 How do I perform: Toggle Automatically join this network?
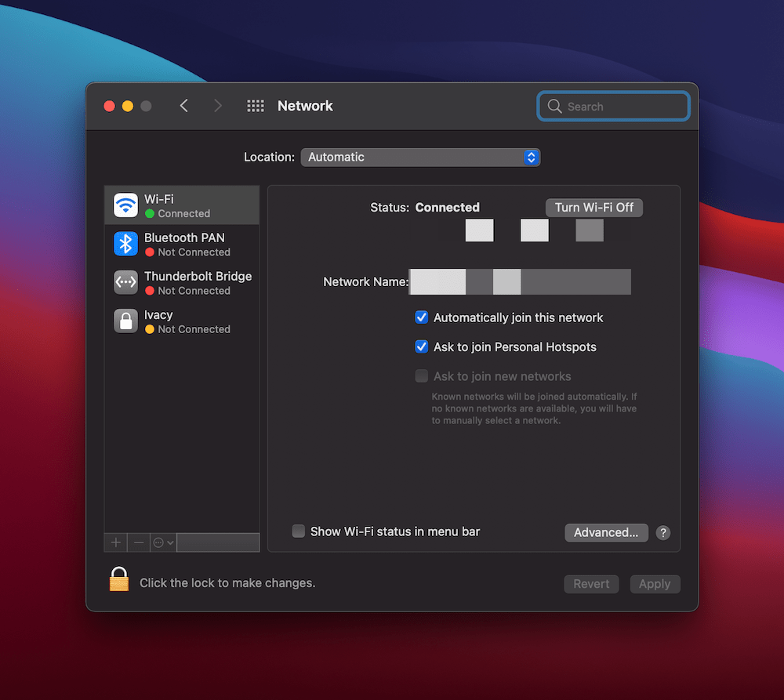point(422,317)
